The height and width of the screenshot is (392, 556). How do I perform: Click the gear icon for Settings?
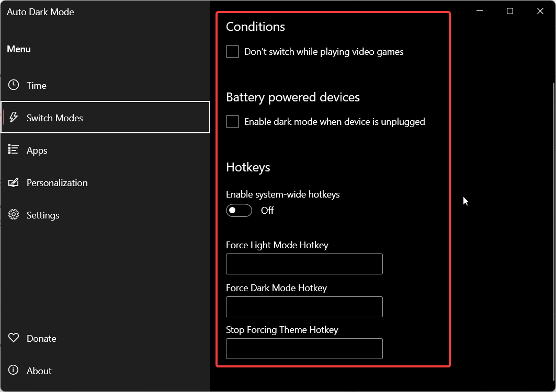14,214
